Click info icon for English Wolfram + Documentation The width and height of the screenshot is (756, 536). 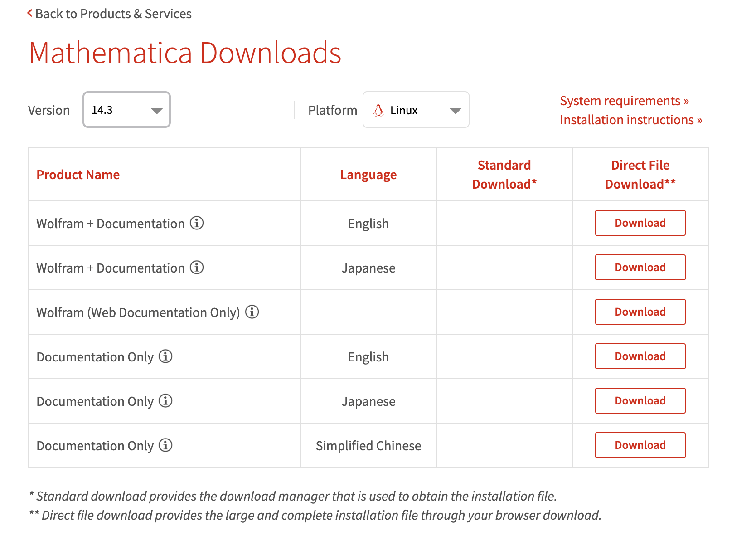[x=197, y=223]
